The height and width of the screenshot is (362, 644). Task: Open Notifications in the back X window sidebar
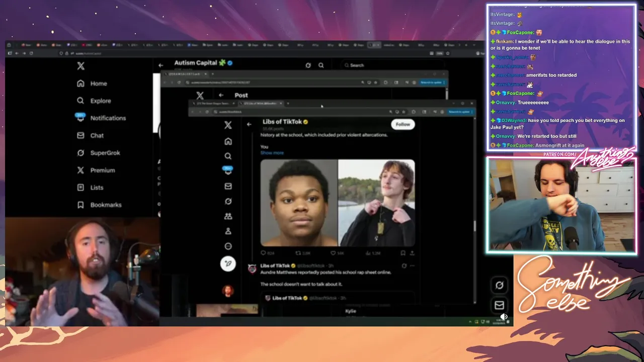(101, 118)
